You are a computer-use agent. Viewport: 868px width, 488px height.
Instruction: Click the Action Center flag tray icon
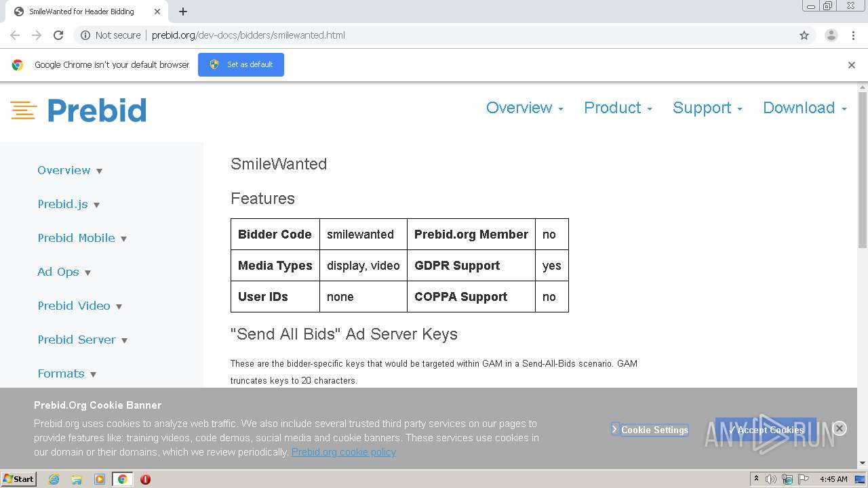tap(802, 479)
